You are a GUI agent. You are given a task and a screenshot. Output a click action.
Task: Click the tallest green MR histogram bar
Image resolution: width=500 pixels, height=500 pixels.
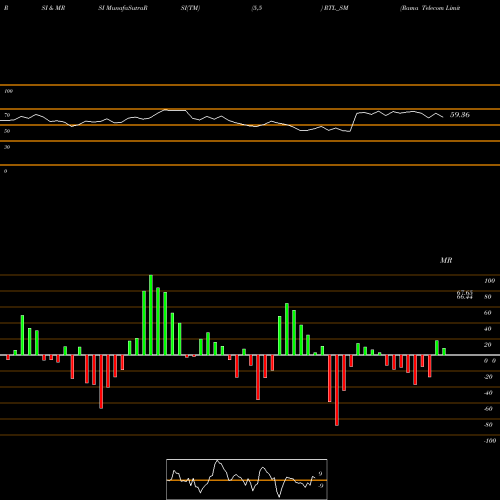point(151,315)
